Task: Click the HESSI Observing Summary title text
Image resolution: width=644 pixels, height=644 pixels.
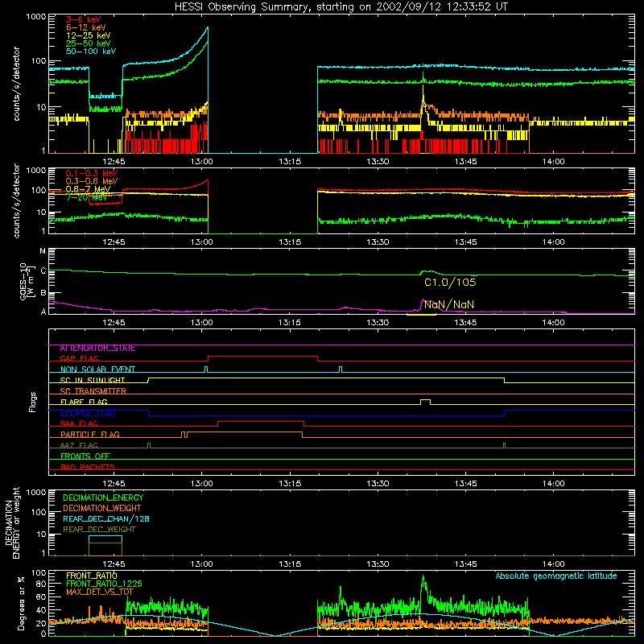Action: click(341, 7)
